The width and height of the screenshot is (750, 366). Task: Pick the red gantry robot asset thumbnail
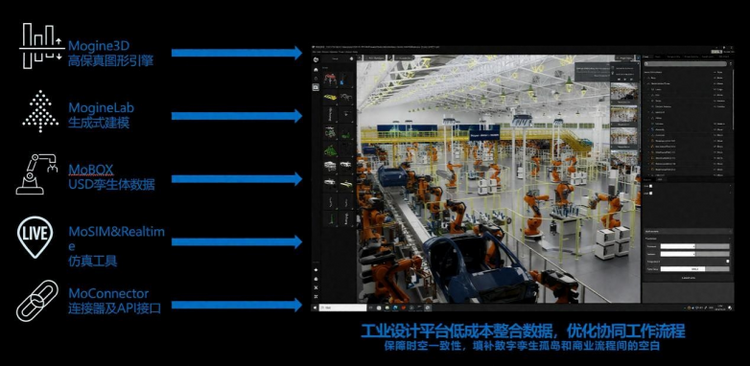330,79
